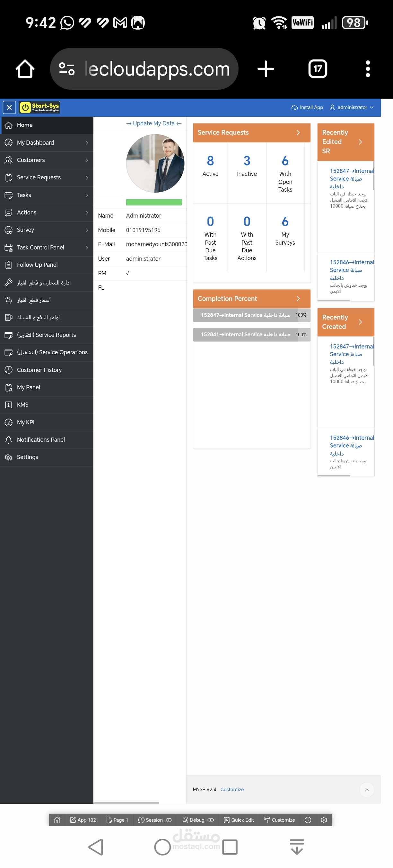Click App 102 in developer toolbar

[83, 820]
